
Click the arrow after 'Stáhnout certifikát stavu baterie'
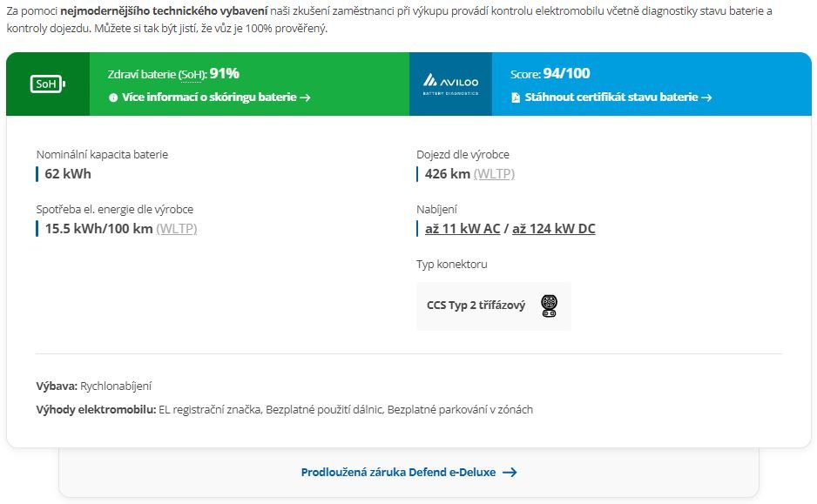(x=706, y=97)
